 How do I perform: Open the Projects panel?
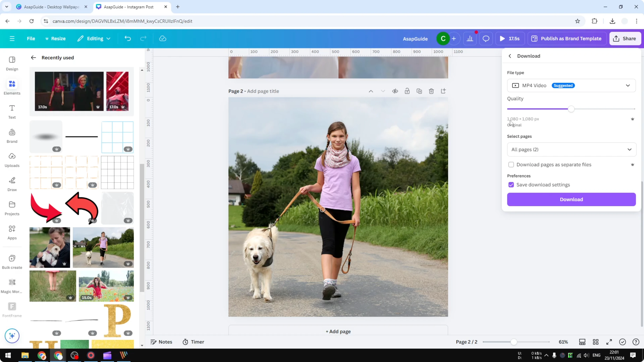tap(12, 208)
